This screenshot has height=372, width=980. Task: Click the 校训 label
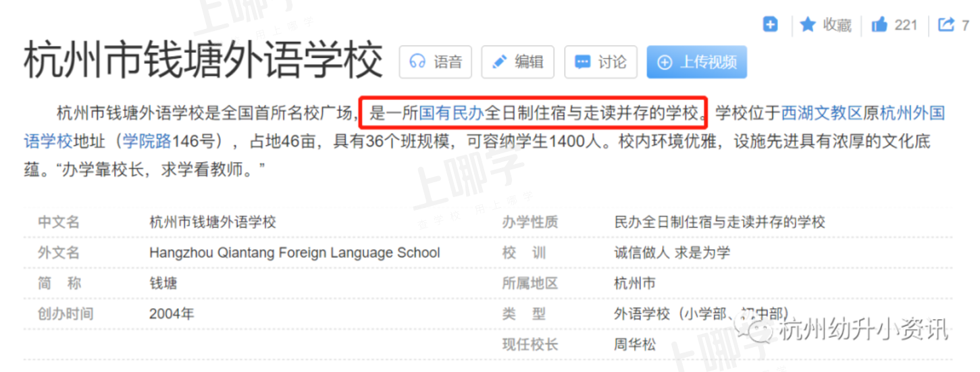pyautogui.click(x=524, y=253)
